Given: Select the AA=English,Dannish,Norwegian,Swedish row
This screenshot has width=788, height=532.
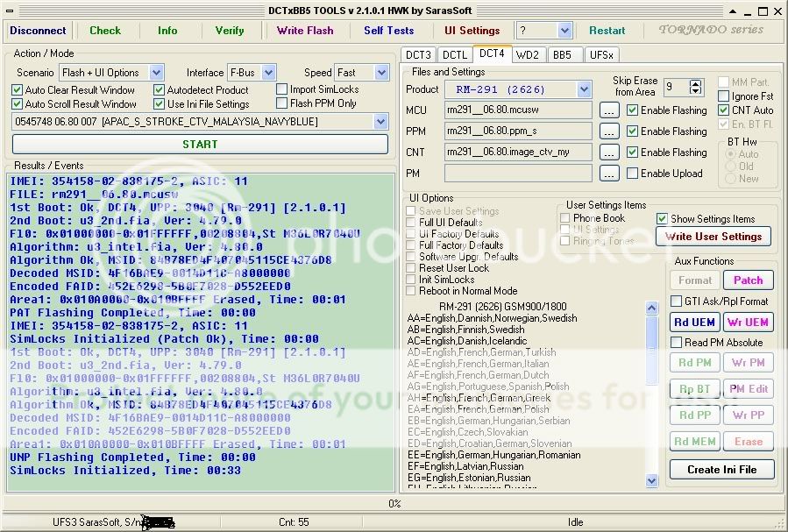Looking at the screenshot, I should [492, 318].
